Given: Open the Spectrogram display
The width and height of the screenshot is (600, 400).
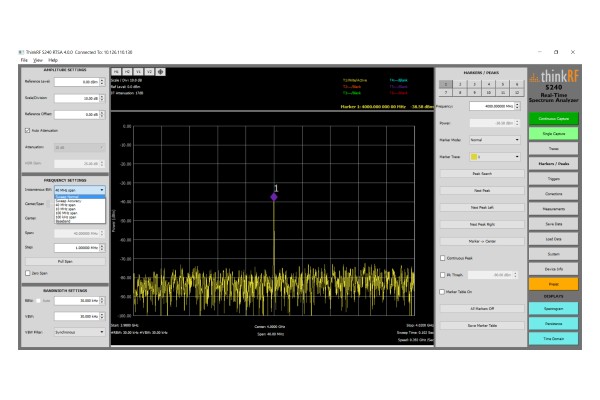Looking at the screenshot, I should (553, 309).
